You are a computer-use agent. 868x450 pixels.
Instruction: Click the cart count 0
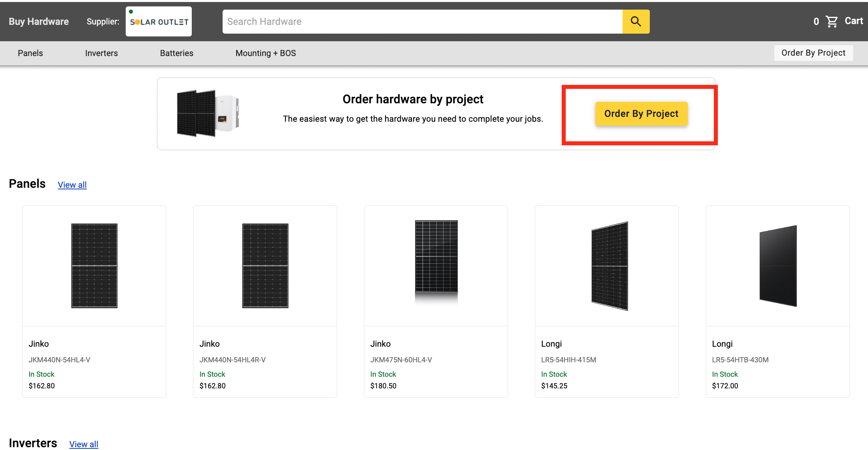click(x=816, y=22)
